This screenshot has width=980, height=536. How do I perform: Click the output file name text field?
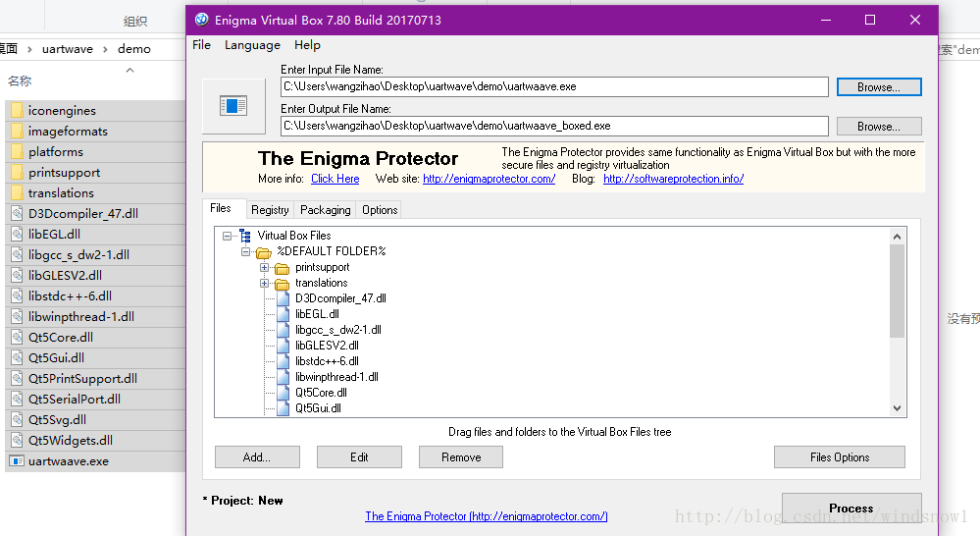point(554,126)
